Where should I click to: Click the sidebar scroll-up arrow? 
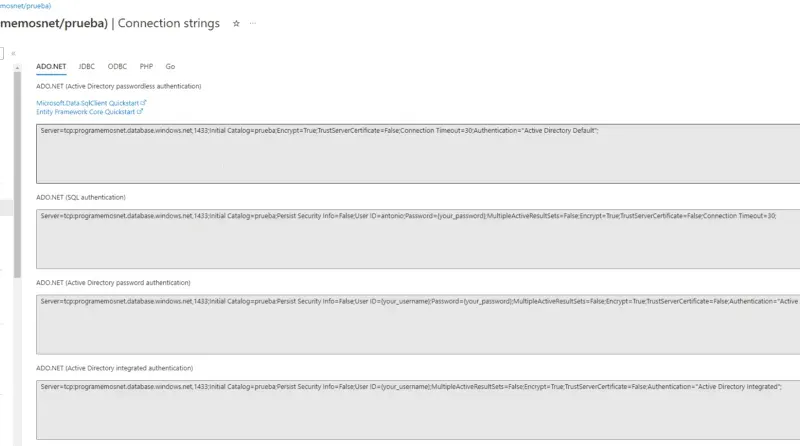click(x=17, y=66)
